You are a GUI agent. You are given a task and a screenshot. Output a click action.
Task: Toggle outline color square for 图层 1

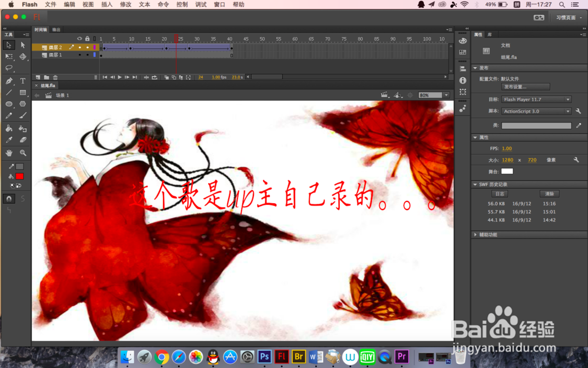[95, 55]
